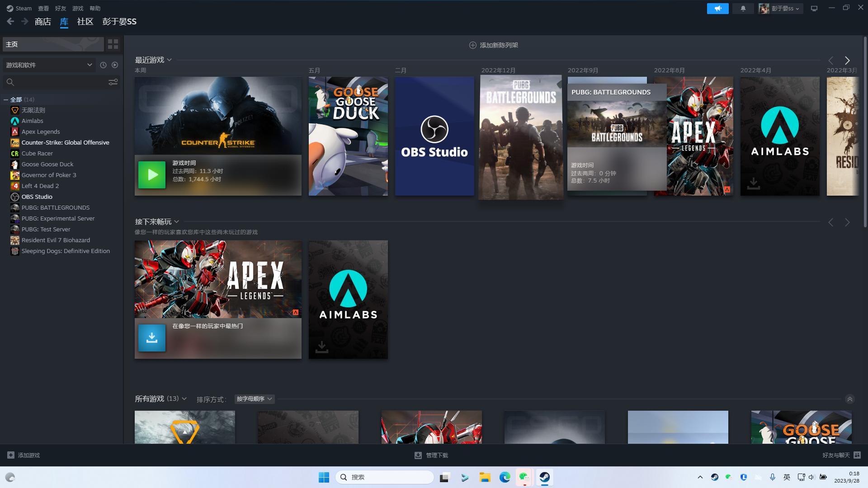Open 帮助 (Help) menu
This screenshot has height=488, width=868.
click(95, 9)
